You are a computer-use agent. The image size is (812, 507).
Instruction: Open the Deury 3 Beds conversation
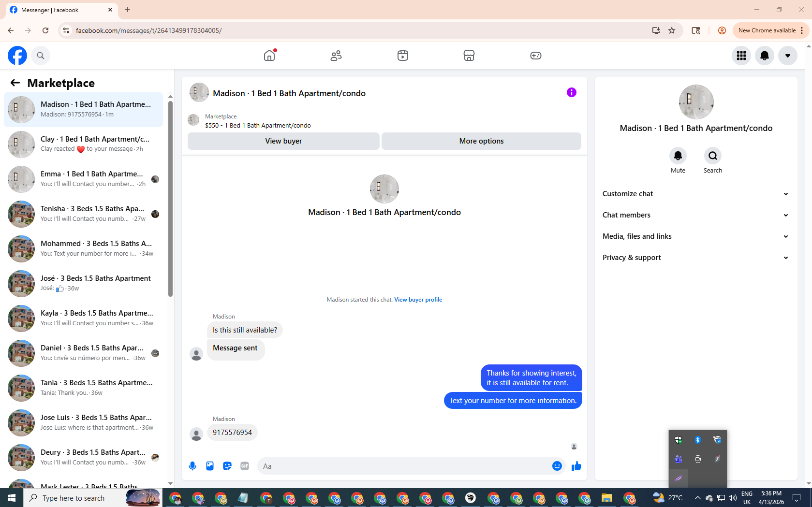click(x=83, y=458)
